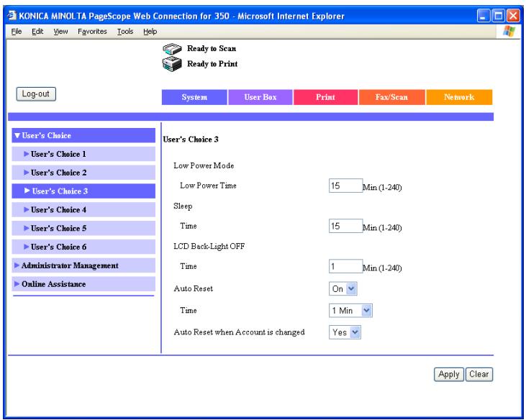Click the Internet Explorer page icon in title bar
Image resolution: width=526 pixels, height=420 pixels.
click(x=12, y=15)
